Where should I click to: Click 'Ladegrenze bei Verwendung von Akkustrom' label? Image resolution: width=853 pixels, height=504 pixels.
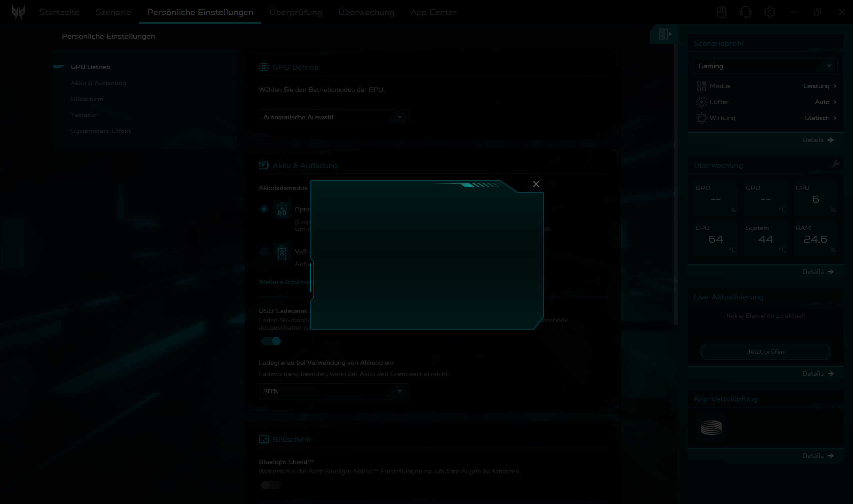click(326, 363)
